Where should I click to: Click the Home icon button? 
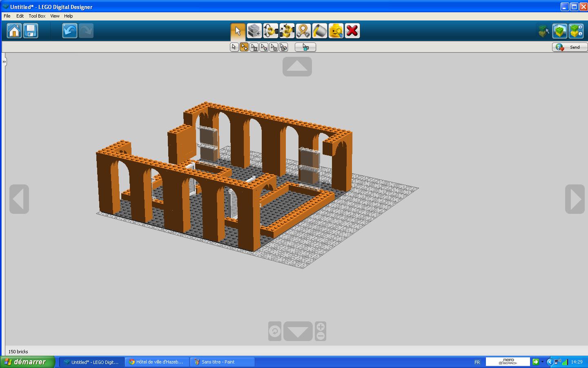[14, 31]
